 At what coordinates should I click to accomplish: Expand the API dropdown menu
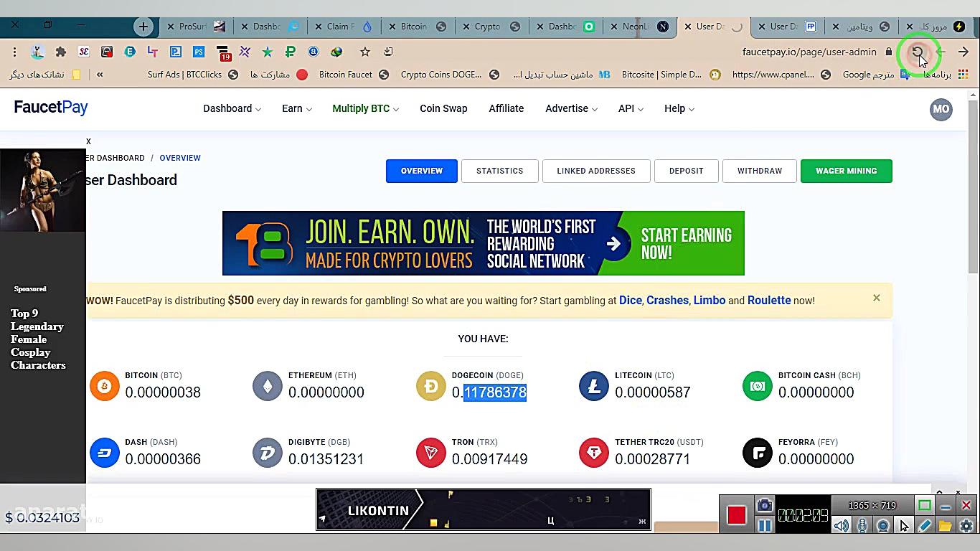(631, 108)
